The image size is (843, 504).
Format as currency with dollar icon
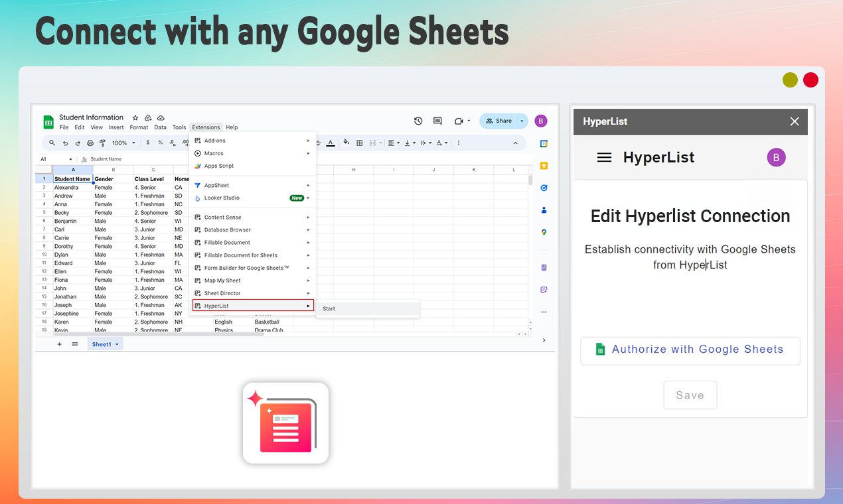click(147, 143)
